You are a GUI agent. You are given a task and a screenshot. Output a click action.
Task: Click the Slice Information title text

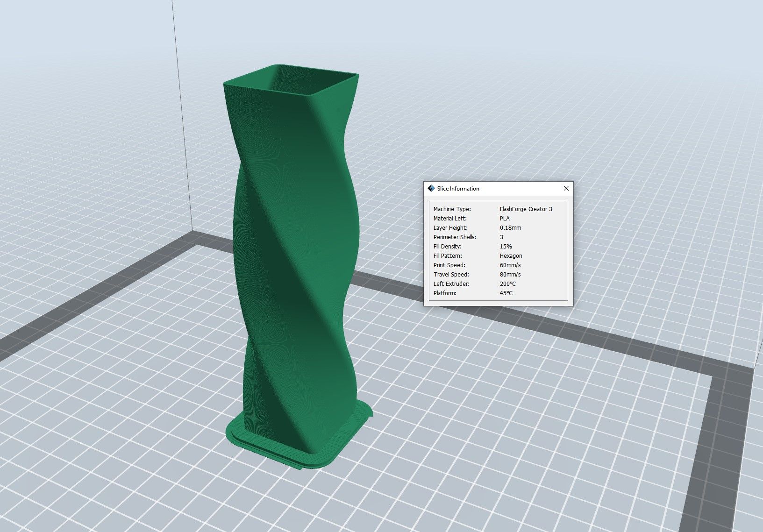[x=458, y=189]
